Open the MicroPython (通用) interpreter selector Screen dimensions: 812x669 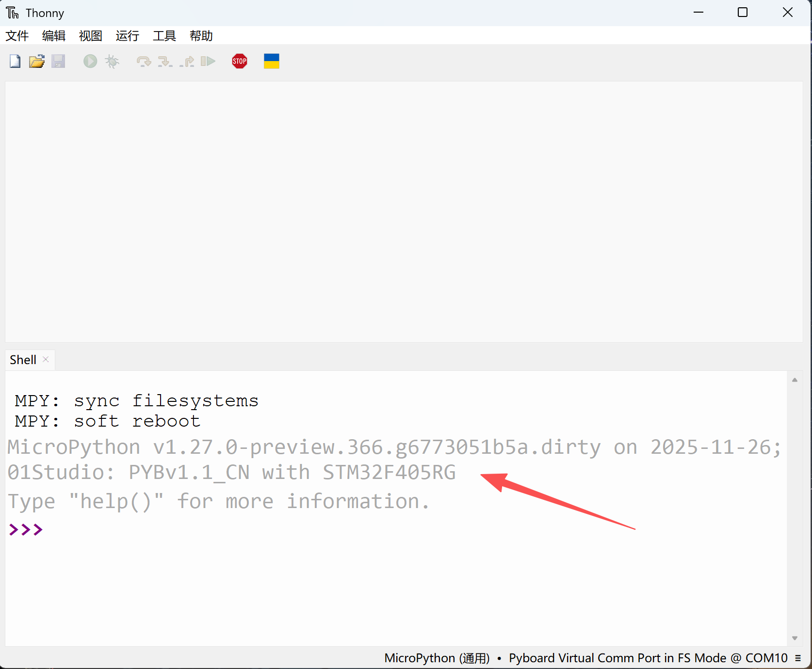pyautogui.click(x=436, y=658)
